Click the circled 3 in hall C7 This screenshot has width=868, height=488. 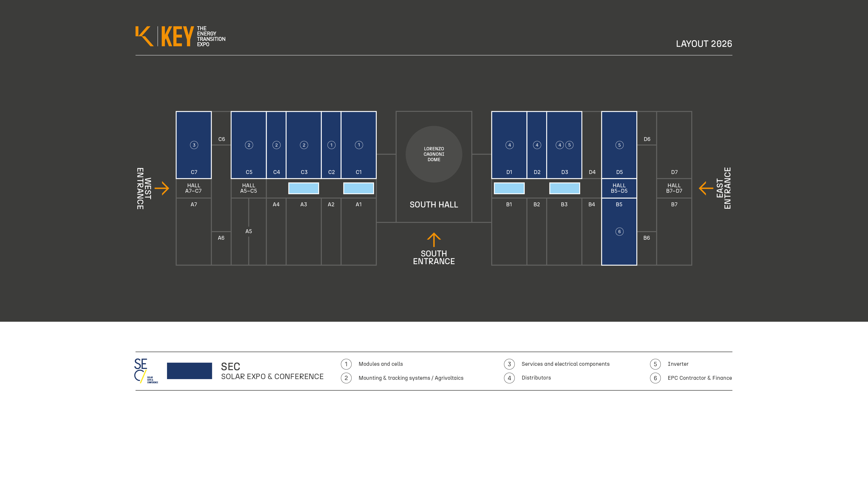pyautogui.click(x=194, y=145)
